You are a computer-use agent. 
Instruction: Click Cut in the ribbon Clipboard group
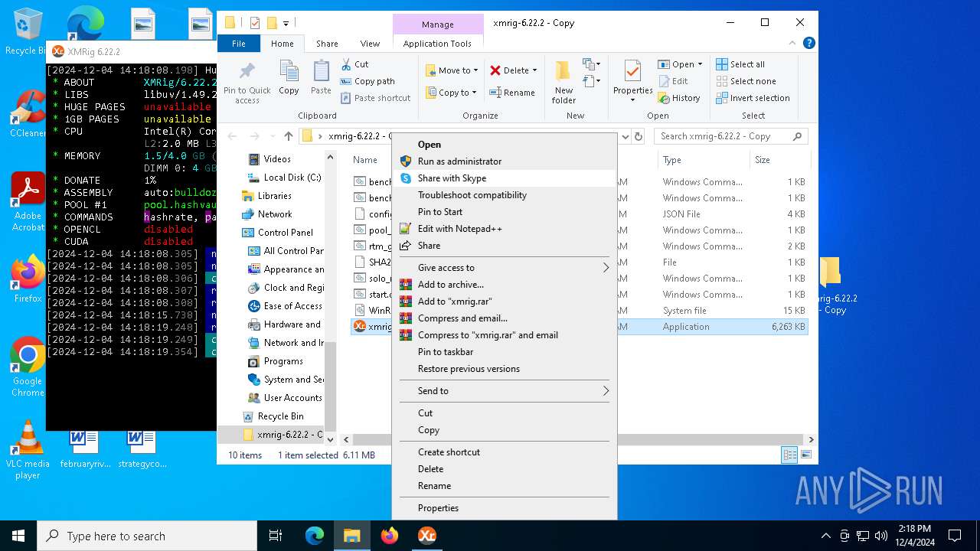[354, 64]
